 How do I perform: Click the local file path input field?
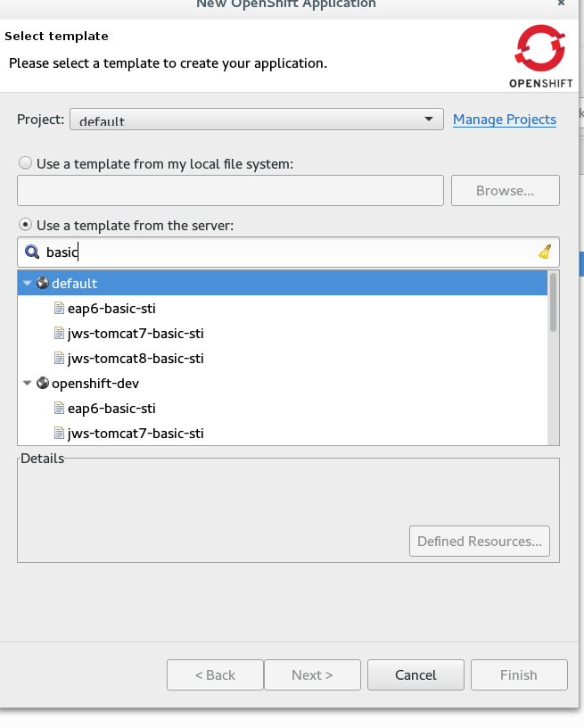pyautogui.click(x=230, y=190)
